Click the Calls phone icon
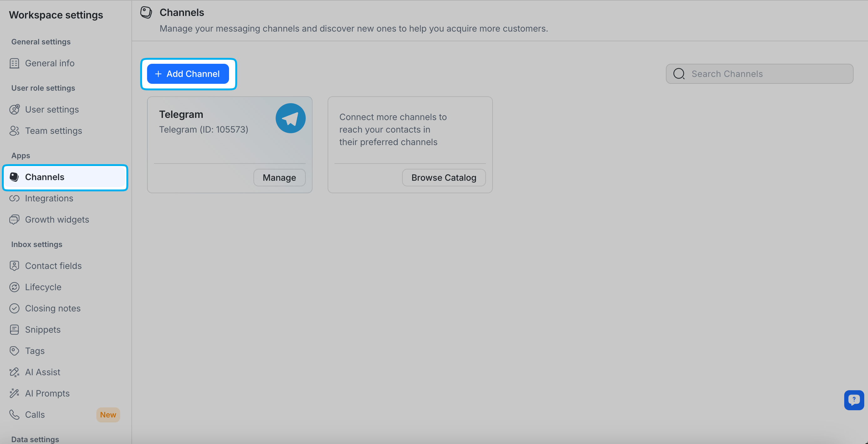The image size is (868, 444). [x=14, y=415]
